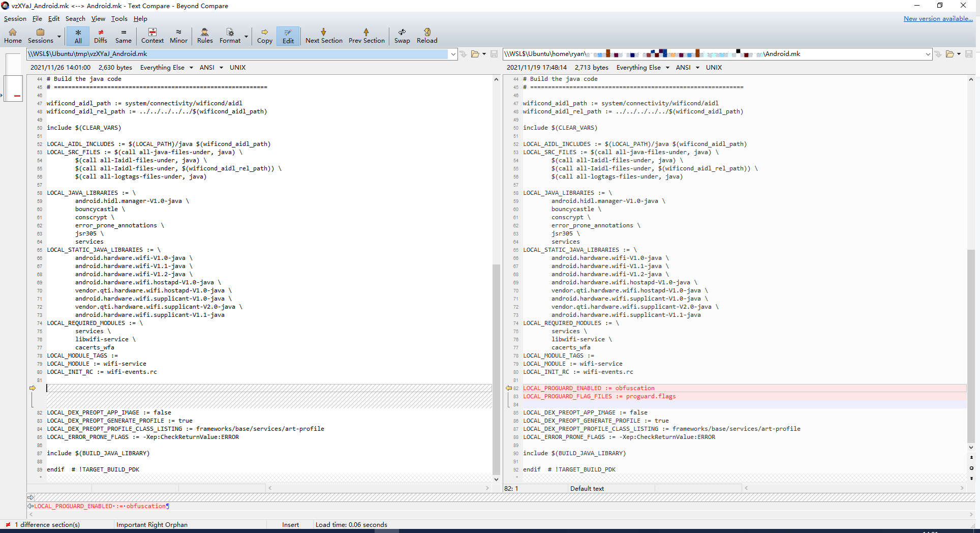Click the left pane vertical scrollbar thumb

point(496,369)
